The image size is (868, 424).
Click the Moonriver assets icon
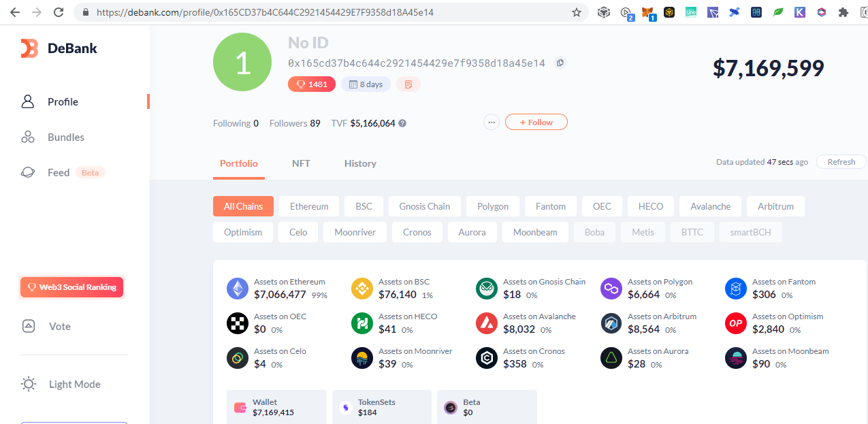(x=362, y=358)
